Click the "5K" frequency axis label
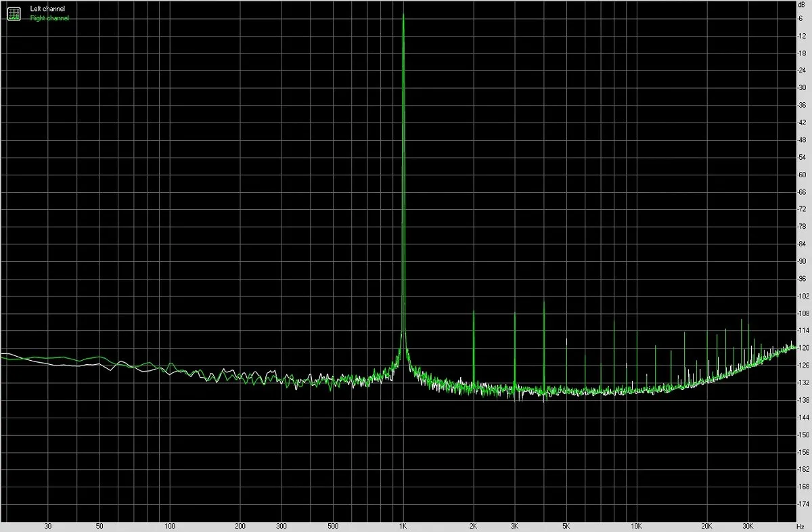Image resolution: width=812 pixels, height=532 pixels. 566,525
